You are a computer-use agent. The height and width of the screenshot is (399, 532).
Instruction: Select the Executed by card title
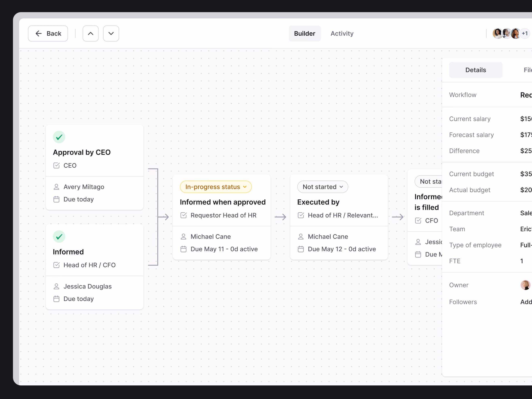318,202
